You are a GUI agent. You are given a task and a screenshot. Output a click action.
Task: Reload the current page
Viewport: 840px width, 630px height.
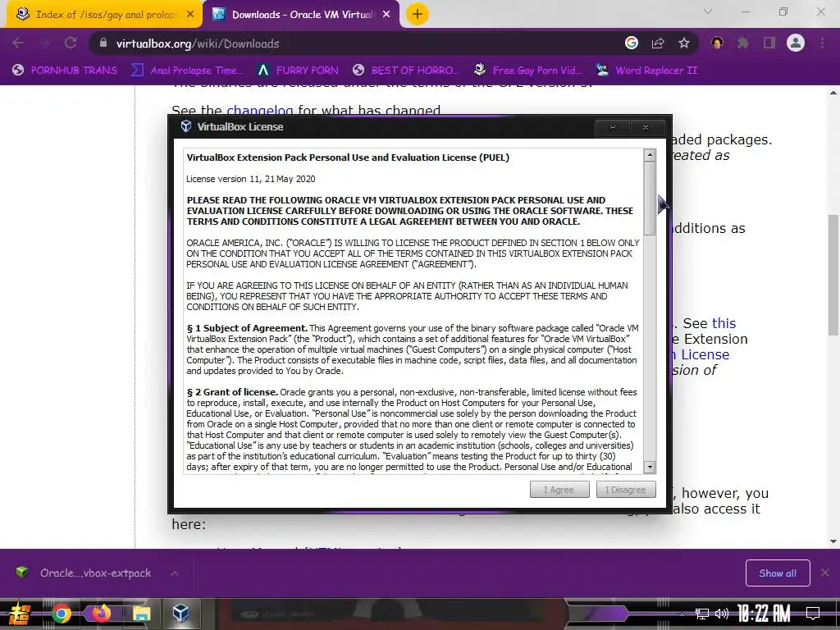pyautogui.click(x=71, y=43)
